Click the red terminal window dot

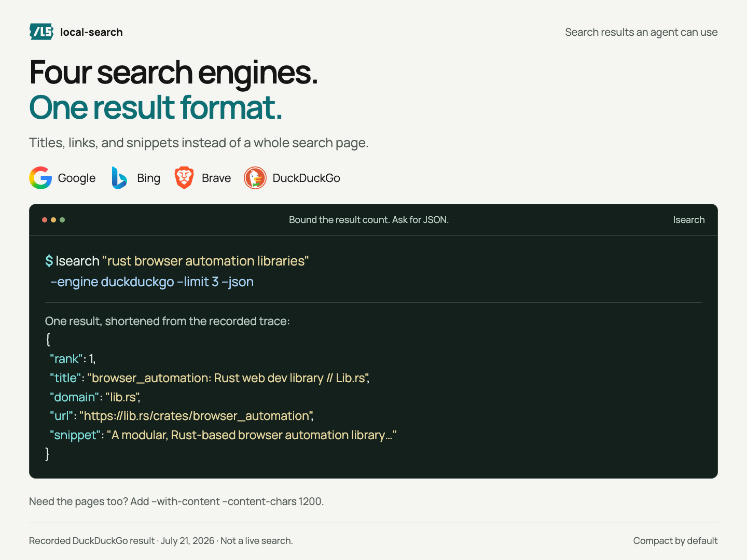coord(45,220)
